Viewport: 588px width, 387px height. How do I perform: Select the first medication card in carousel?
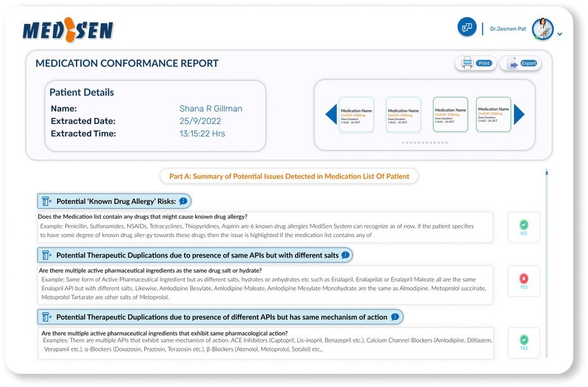(357, 114)
